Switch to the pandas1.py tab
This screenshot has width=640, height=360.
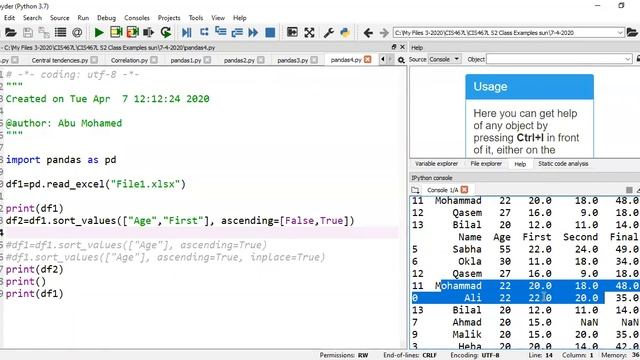pos(186,60)
